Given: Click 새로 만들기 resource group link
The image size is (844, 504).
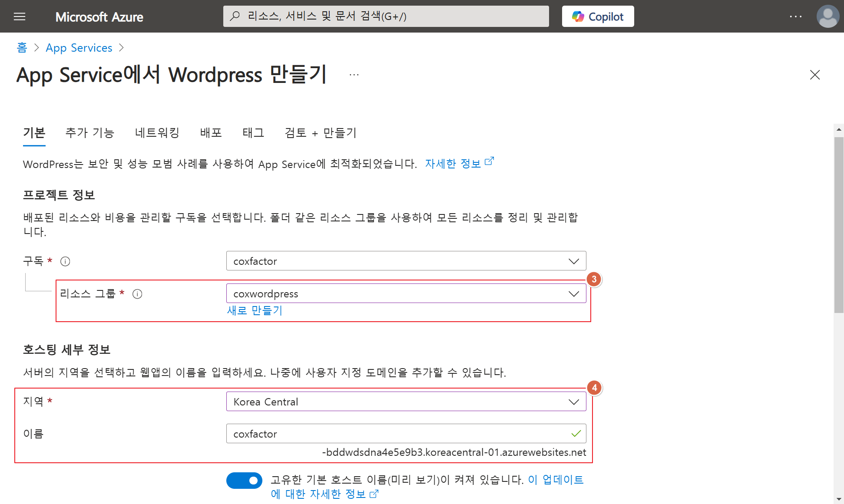Looking at the screenshot, I should click(255, 310).
